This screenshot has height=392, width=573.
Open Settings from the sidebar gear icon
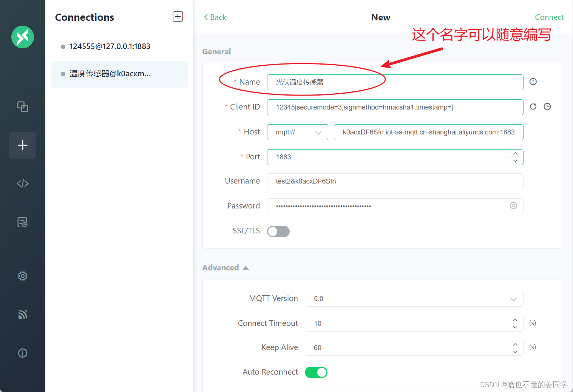pyautogui.click(x=22, y=276)
